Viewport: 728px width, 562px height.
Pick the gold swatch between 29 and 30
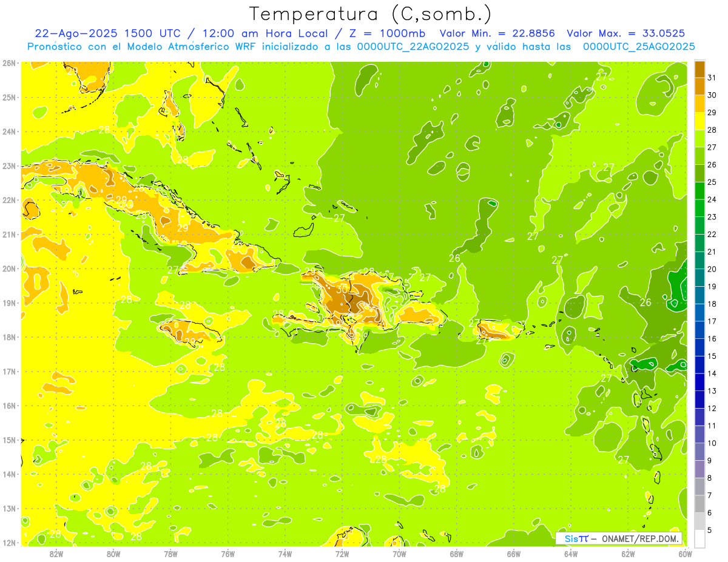pyautogui.click(x=699, y=104)
